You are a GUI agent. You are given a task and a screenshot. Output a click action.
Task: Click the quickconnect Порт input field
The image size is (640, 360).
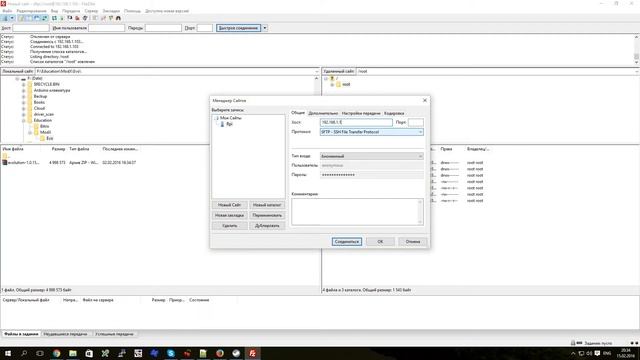point(204,28)
